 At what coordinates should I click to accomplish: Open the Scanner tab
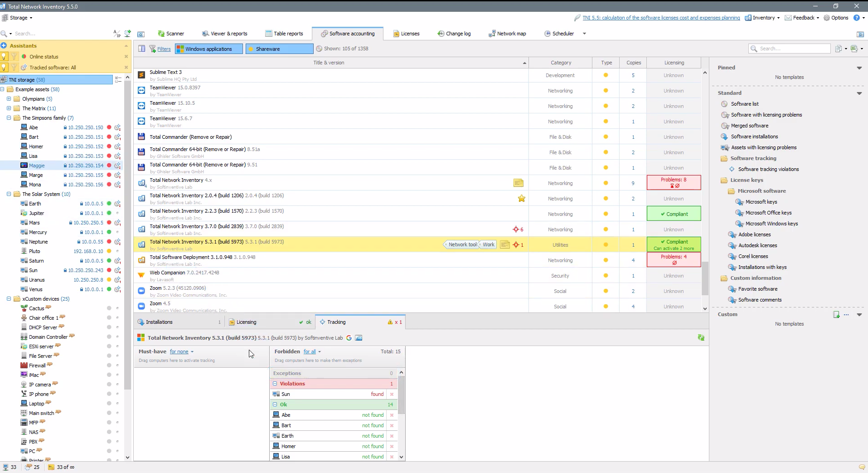[x=171, y=34]
